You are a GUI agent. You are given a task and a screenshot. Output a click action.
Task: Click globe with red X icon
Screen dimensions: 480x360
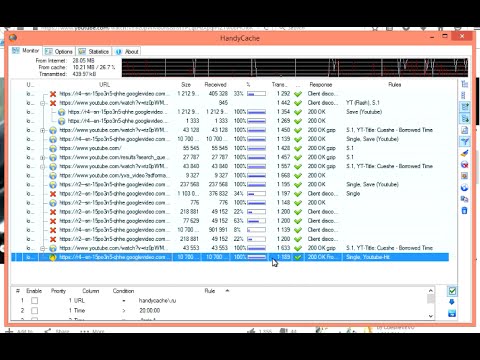click(465, 165)
